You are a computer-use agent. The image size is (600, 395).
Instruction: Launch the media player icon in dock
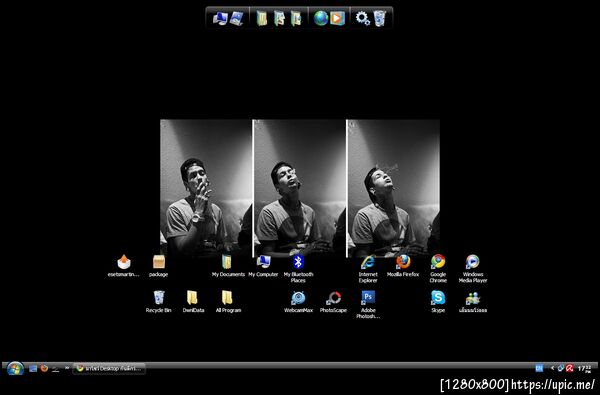pos(337,18)
